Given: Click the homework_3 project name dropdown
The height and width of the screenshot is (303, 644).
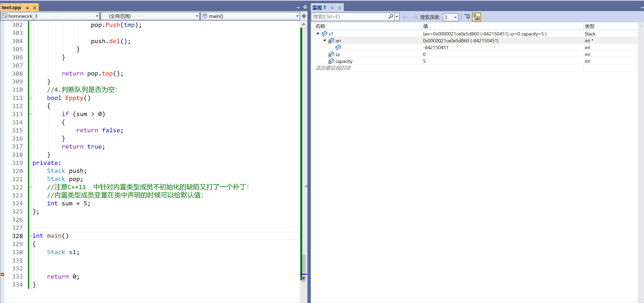Looking at the screenshot, I should pyautogui.click(x=49, y=16).
